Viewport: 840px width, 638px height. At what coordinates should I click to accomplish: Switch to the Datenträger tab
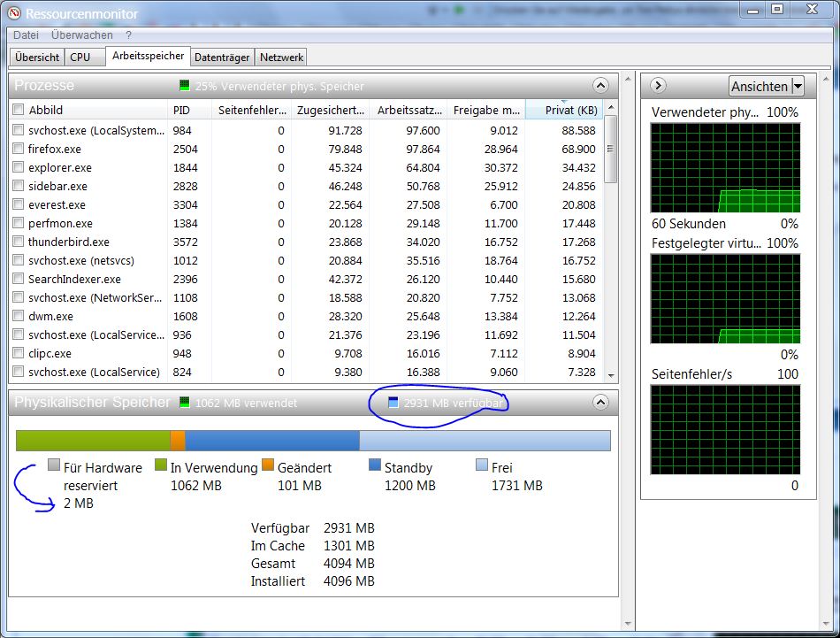click(x=222, y=57)
